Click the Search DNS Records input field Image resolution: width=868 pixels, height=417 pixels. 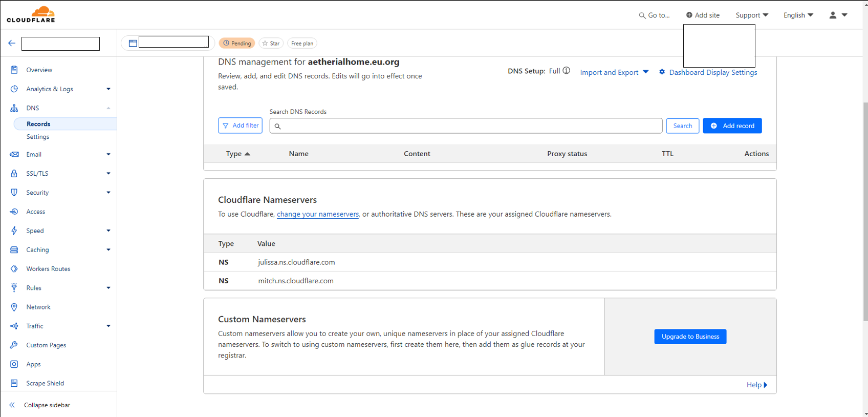click(466, 126)
